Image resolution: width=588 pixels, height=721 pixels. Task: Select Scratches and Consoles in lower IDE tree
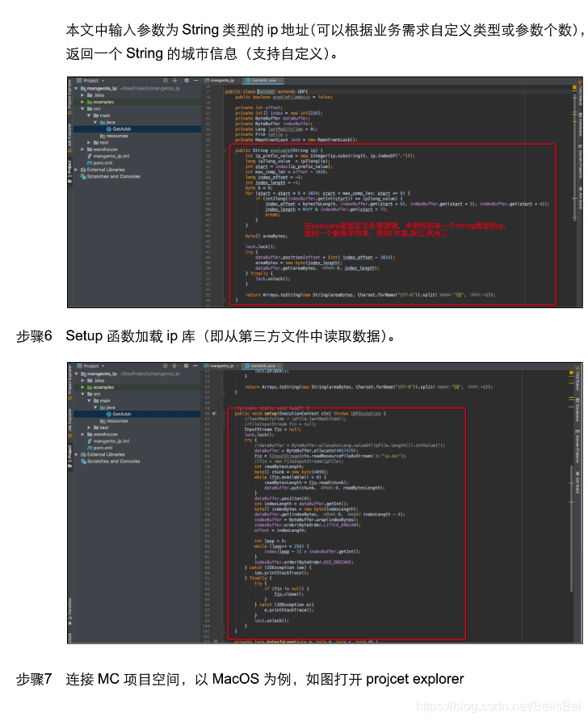click(x=110, y=462)
